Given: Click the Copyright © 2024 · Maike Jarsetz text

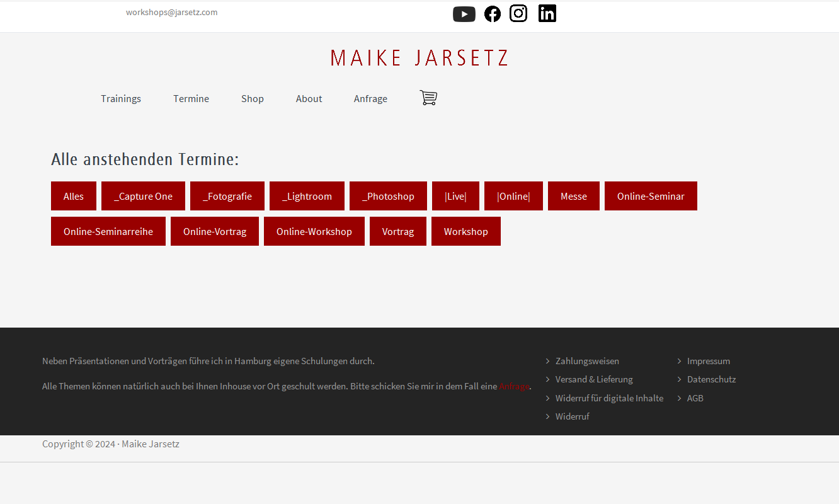Looking at the screenshot, I should tap(111, 444).
